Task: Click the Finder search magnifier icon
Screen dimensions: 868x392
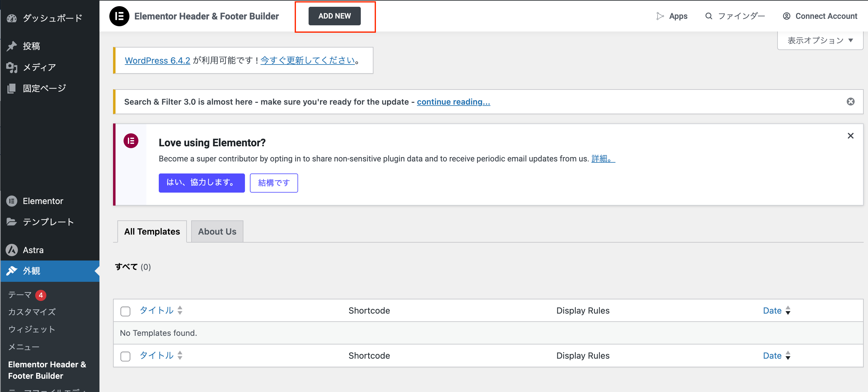Action: tap(708, 16)
